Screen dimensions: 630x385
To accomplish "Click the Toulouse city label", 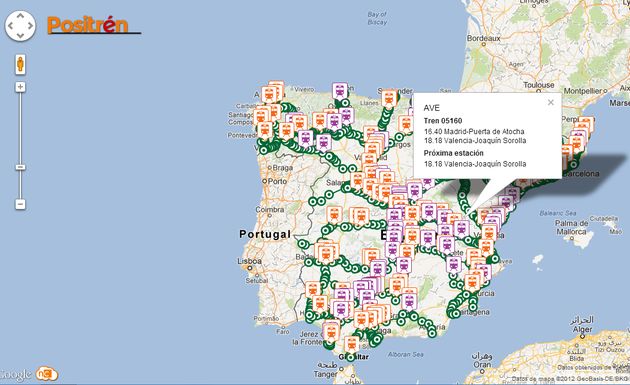I will coord(539,85).
